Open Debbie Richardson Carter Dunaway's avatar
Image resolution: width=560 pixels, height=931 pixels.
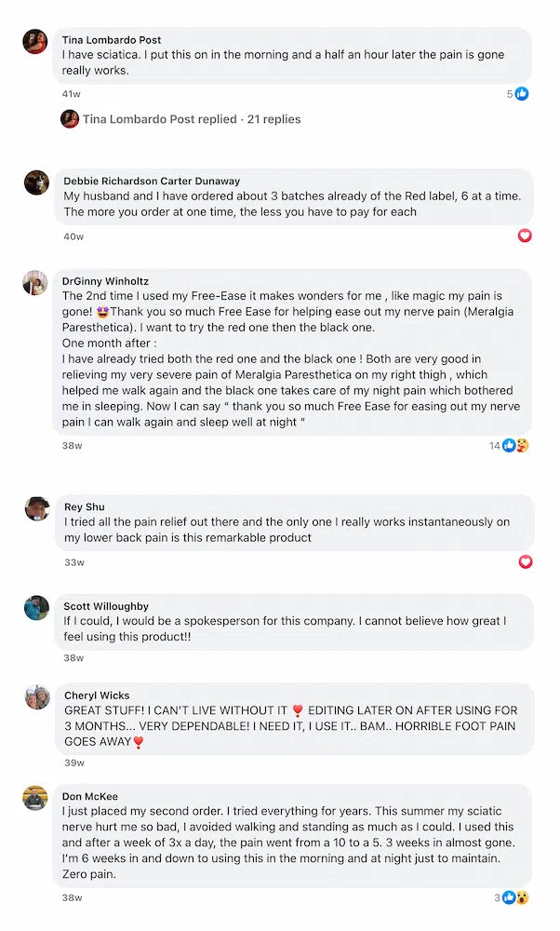coord(36,182)
